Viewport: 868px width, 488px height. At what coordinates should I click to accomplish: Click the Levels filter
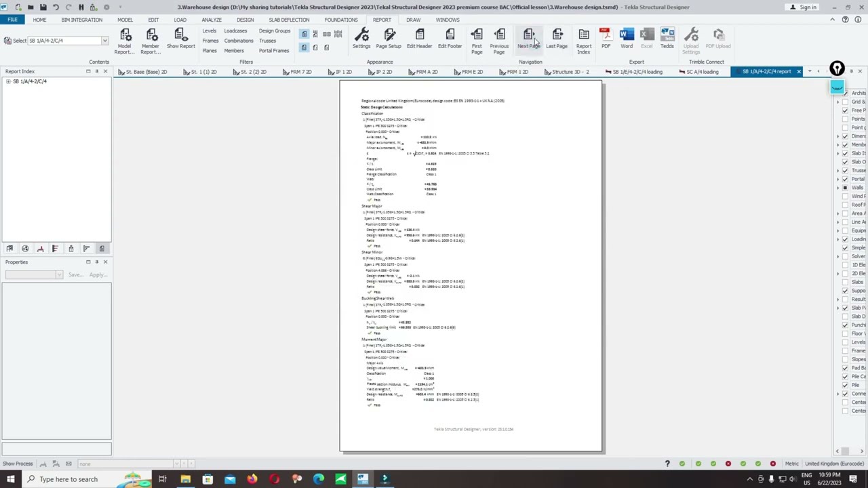tap(209, 30)
